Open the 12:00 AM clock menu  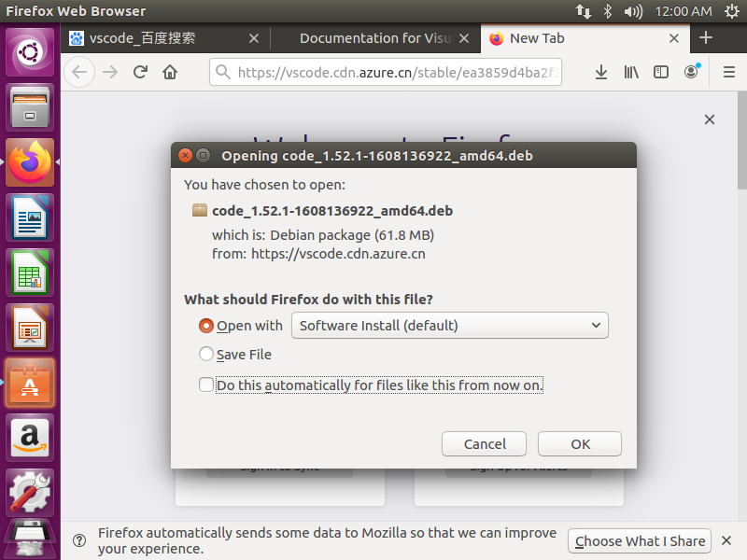click(x=684, y=11)
